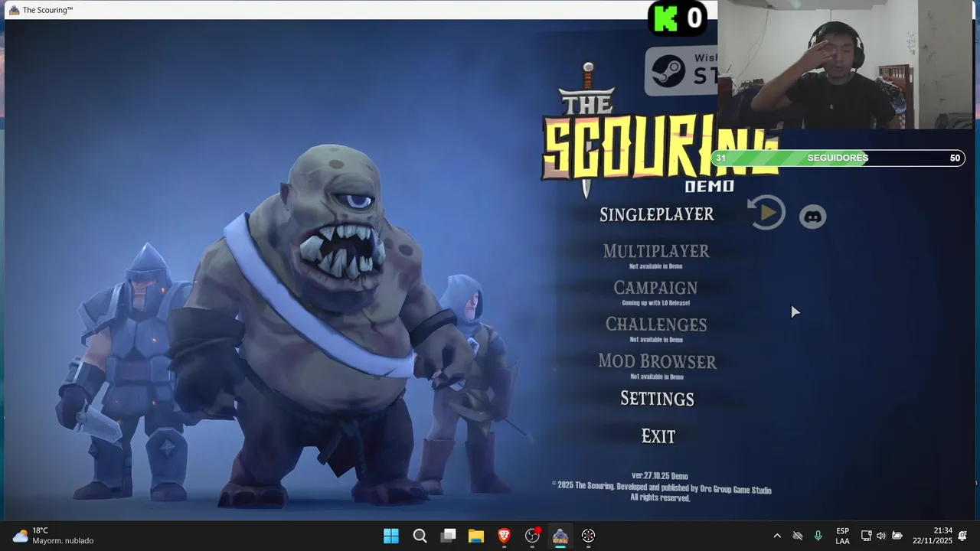Open the Discord link icon
Screen dimensions: 980x551
(x=812, y=217)
